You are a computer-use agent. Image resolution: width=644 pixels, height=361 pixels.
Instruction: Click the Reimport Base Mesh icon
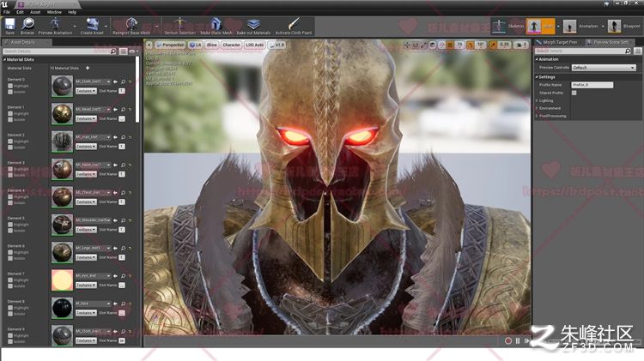[x=131, y=23]
